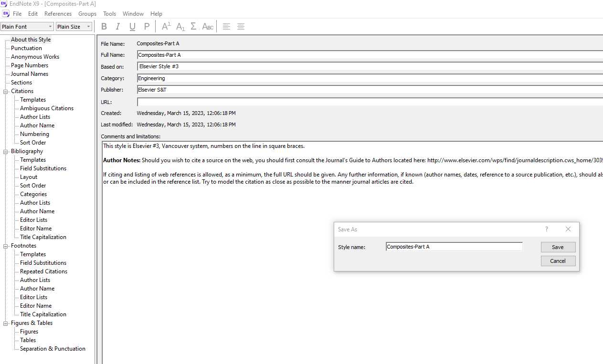Collapse the Citations tree section
The image size is (603, 364).
pyautogui.click(x=6, y=91)
